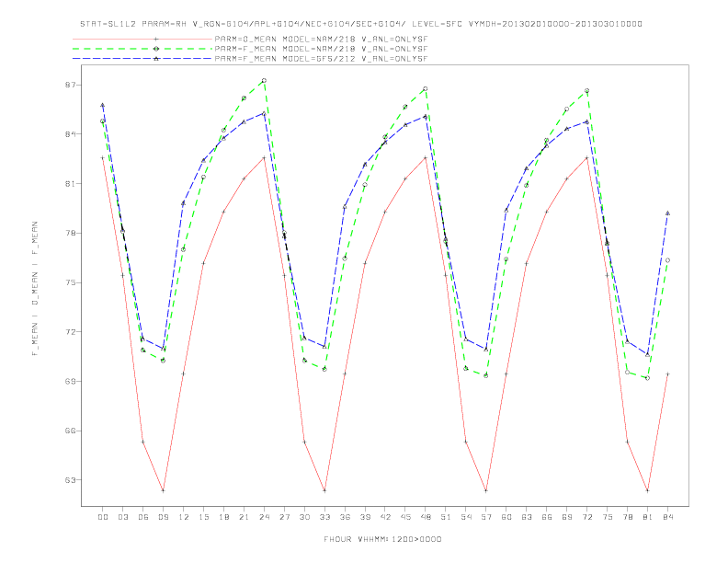Click the green circle marker at hour 24 peak
The image size is (728, 563).
click(x=264, y=80)
